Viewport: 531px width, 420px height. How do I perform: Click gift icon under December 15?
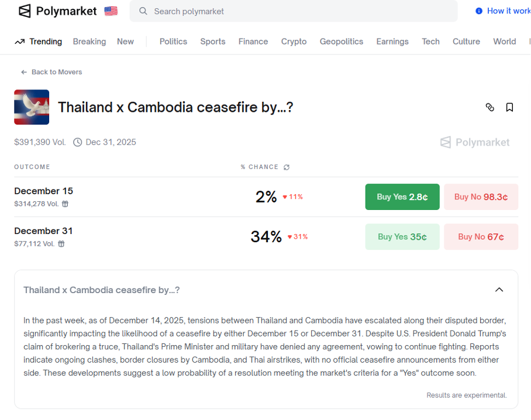coord(65,204)
